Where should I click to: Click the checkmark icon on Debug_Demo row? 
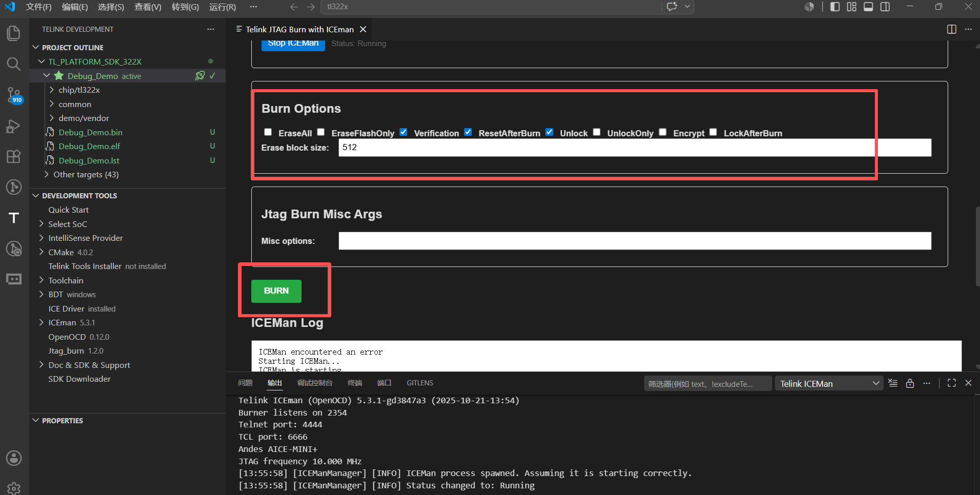pyautogui.click(x=213, y=76)
